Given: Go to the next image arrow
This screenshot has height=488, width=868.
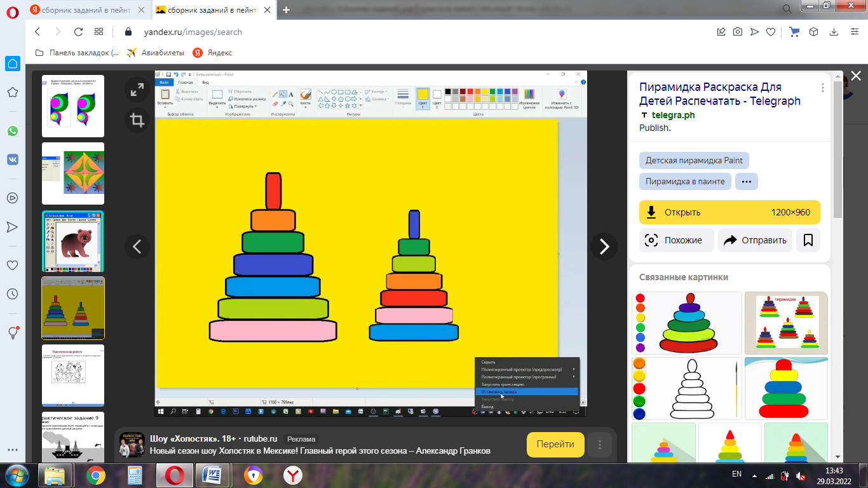Looking at the screenshot, I should pyautogui.click(x=604, y=246).
